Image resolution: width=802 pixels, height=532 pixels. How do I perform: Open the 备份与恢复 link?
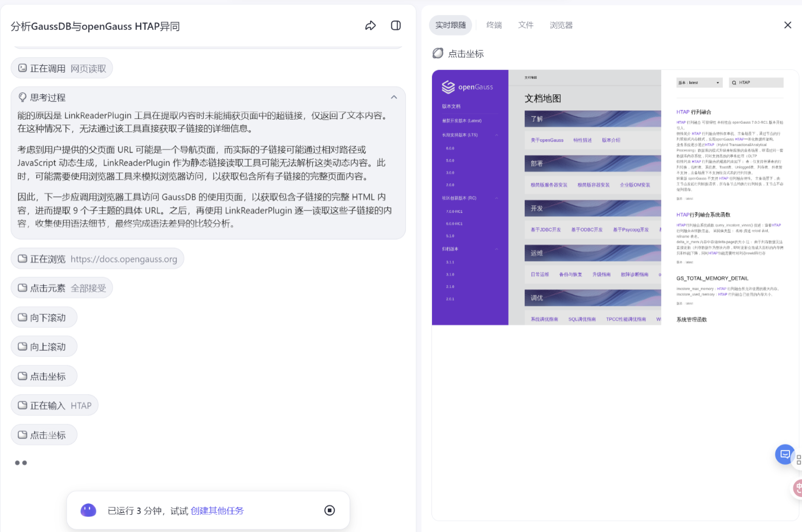tap(571, 275)
